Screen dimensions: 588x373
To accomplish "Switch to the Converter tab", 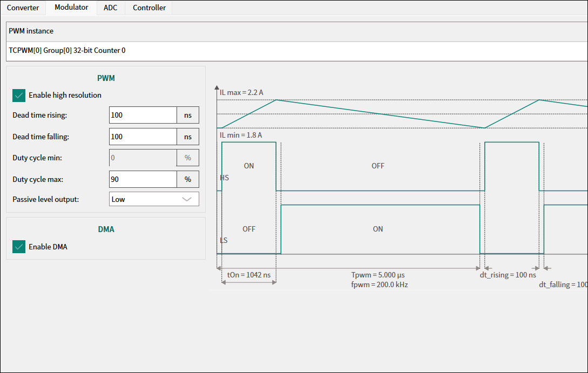I will (23, 8).
